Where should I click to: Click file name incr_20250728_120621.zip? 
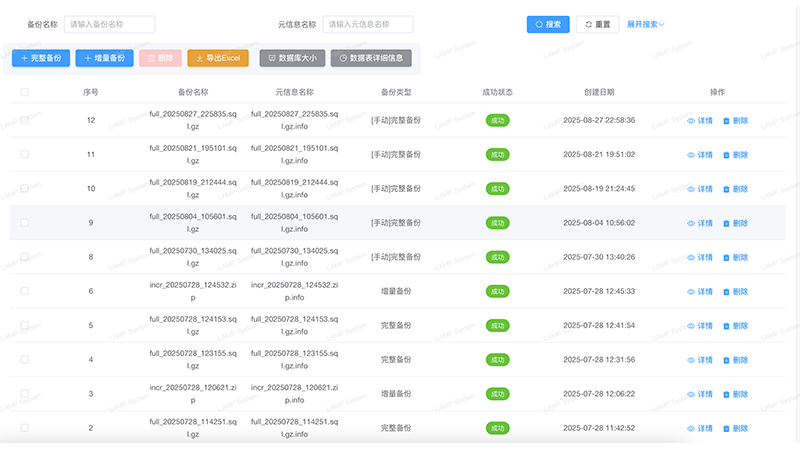[x=193, y=394]
